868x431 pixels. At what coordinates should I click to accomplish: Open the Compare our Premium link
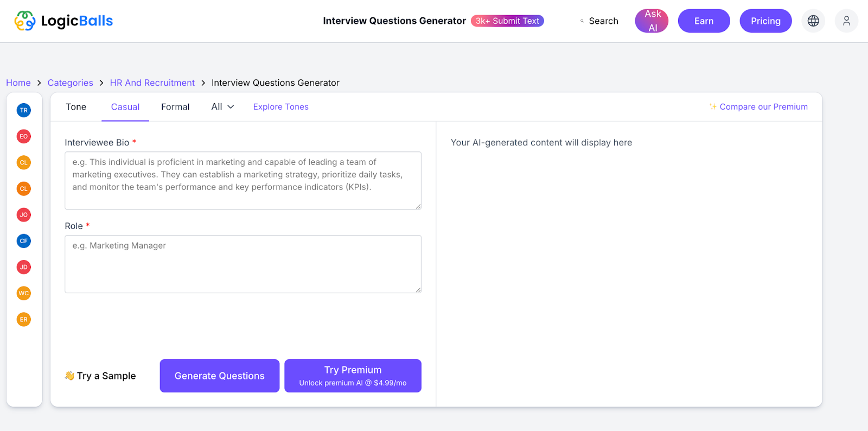click(763, 107)
